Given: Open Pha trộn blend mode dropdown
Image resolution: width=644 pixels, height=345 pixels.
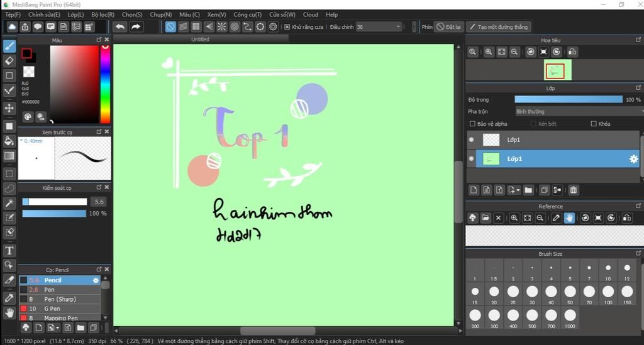Looking at the screenshot, I should [x=579, y=112].
